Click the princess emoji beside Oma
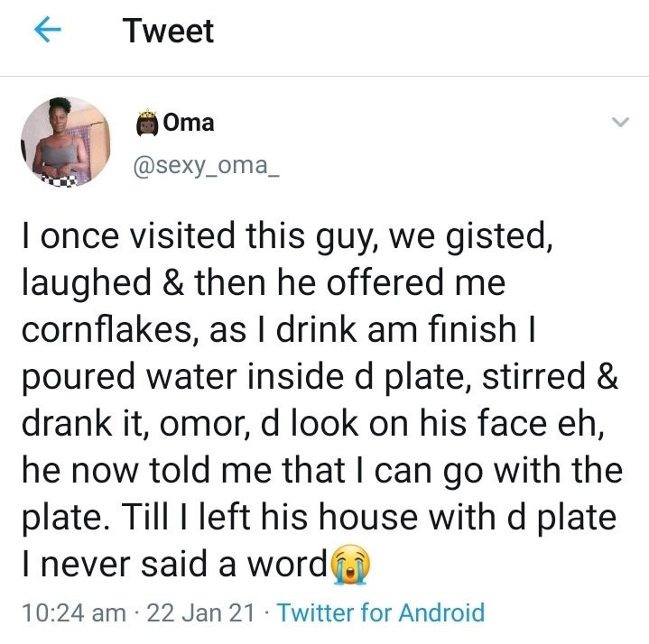Viewport: 649px width, 644px height. 147,123
